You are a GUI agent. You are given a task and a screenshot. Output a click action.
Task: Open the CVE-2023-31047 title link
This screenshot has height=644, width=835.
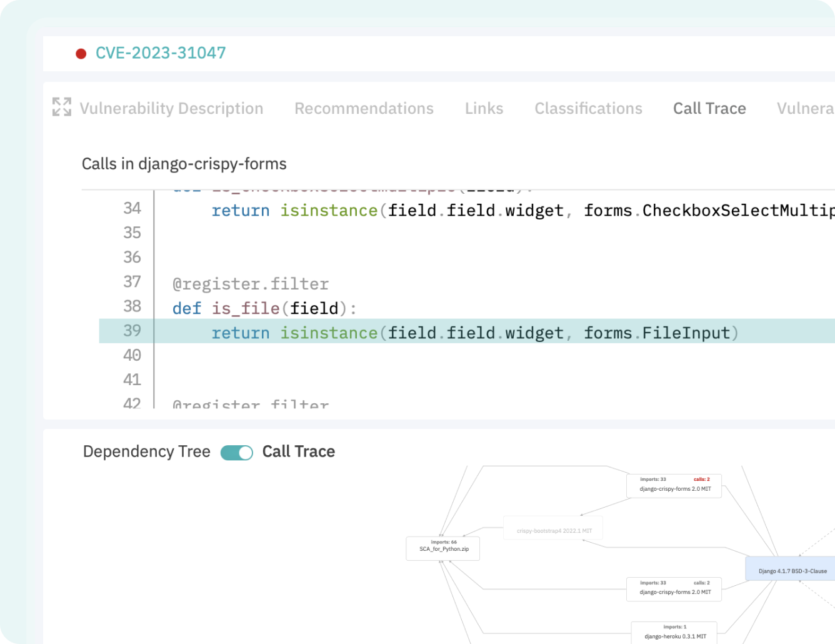tap(161, 53)
